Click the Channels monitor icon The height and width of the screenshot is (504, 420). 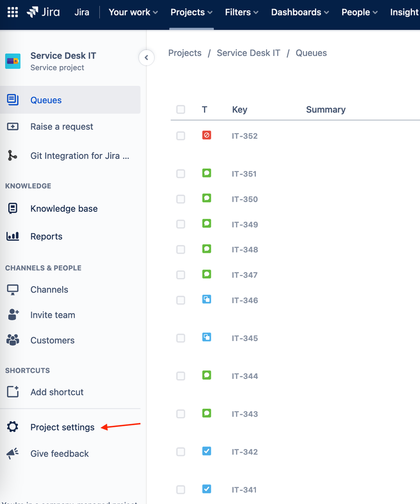pyautogui.click(x=13, y=290)
